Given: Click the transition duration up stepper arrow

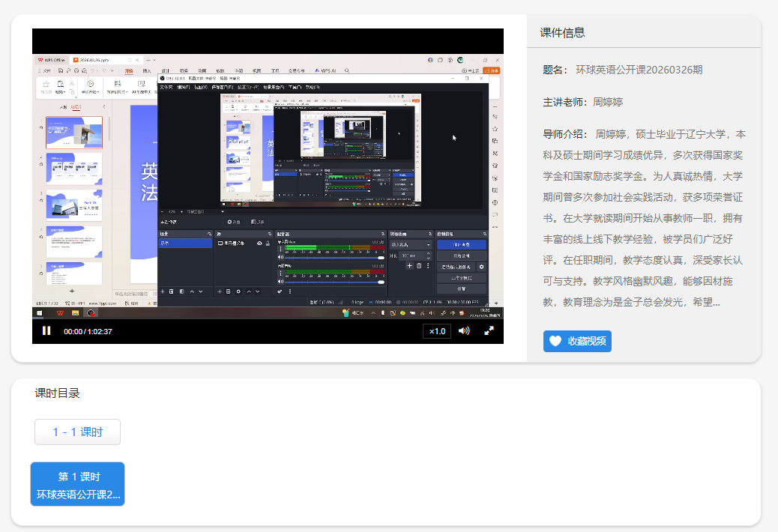Looking at the screenshot, I should 428,253.
